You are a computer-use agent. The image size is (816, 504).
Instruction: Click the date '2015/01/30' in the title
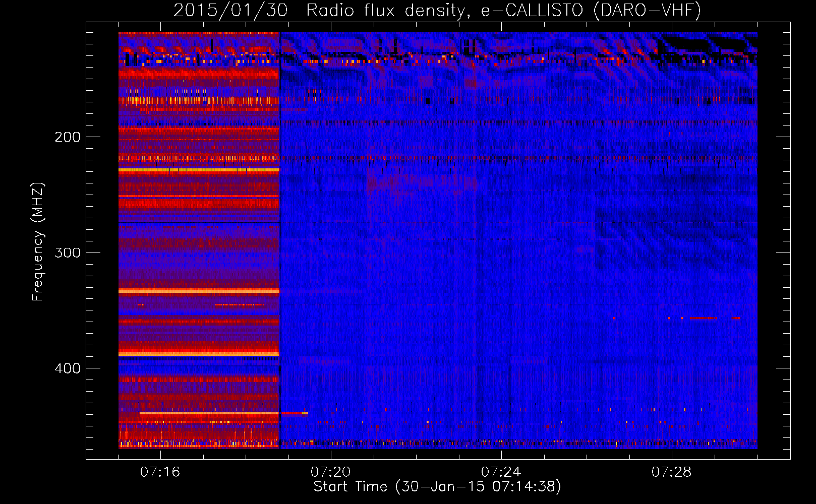pos(230,11)
